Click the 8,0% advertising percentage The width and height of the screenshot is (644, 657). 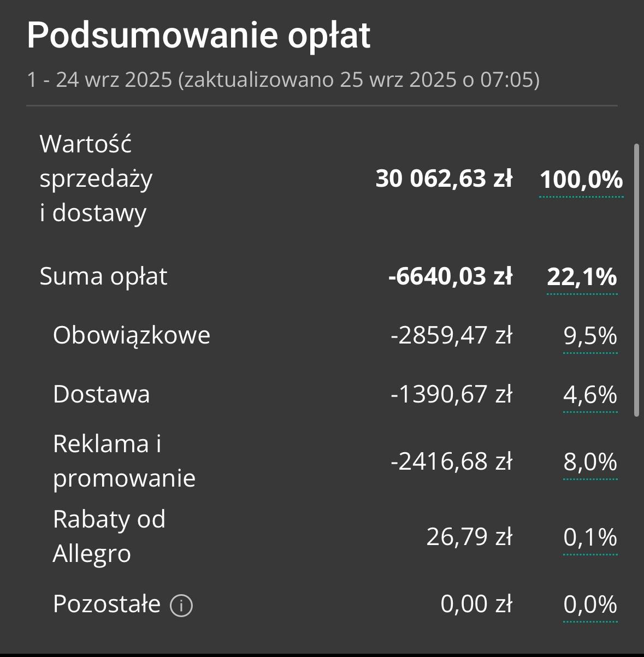590,462
